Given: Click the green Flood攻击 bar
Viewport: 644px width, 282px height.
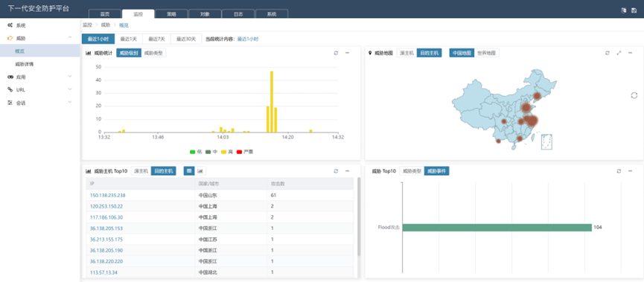Looking at the screenshot, I should point(497,228).
